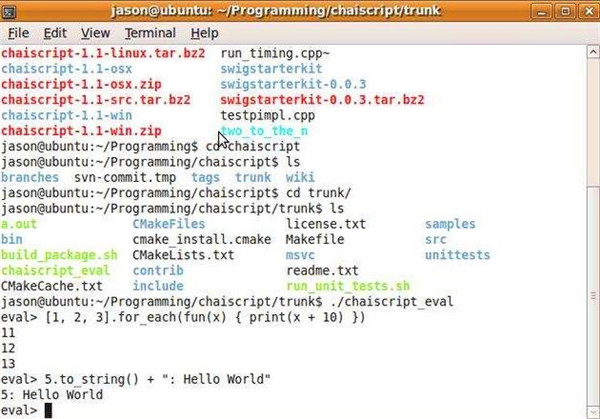The width and height of the screenshot is (600, 419).
Task: Click the contrib directory name
Action: tap(158, 271)
